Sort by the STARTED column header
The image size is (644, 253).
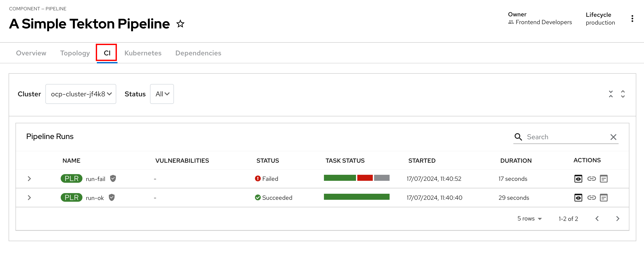[422, 161]
